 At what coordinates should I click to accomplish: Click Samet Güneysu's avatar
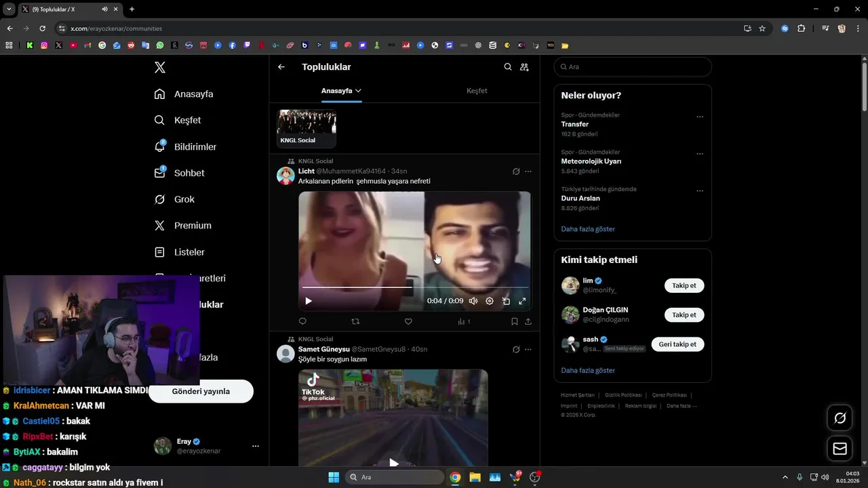[285, 354]
